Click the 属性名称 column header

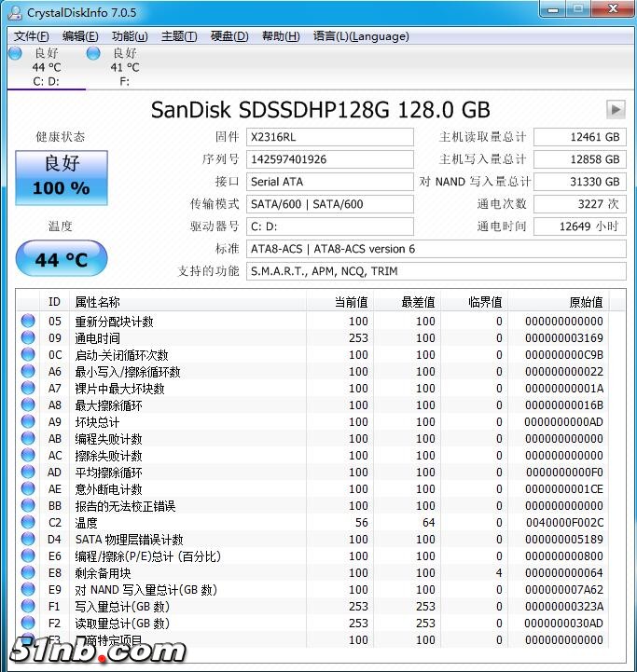(x=187, y=302)
